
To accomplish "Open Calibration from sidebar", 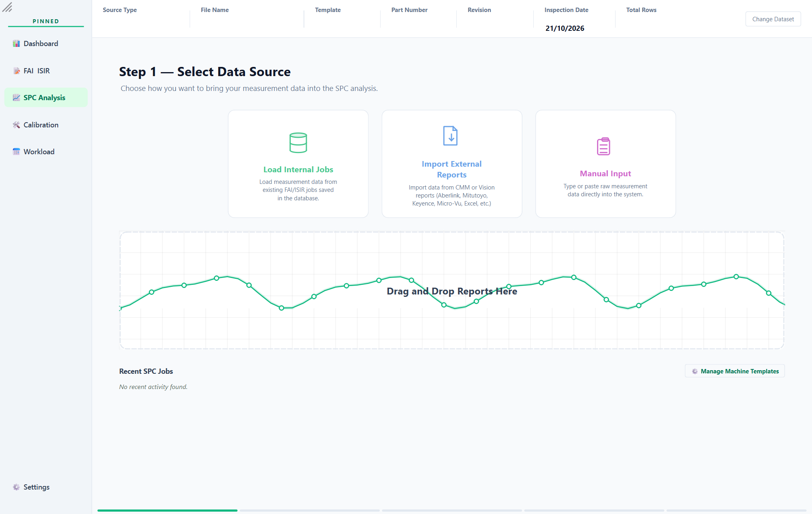I will [46, 125].
